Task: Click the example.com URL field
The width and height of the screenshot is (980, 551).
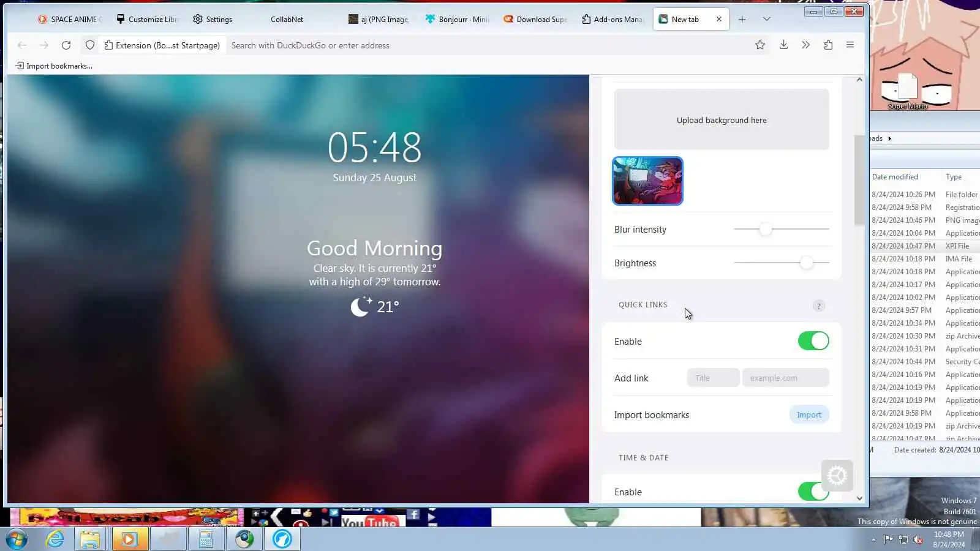Action: [x=786, y=378]
